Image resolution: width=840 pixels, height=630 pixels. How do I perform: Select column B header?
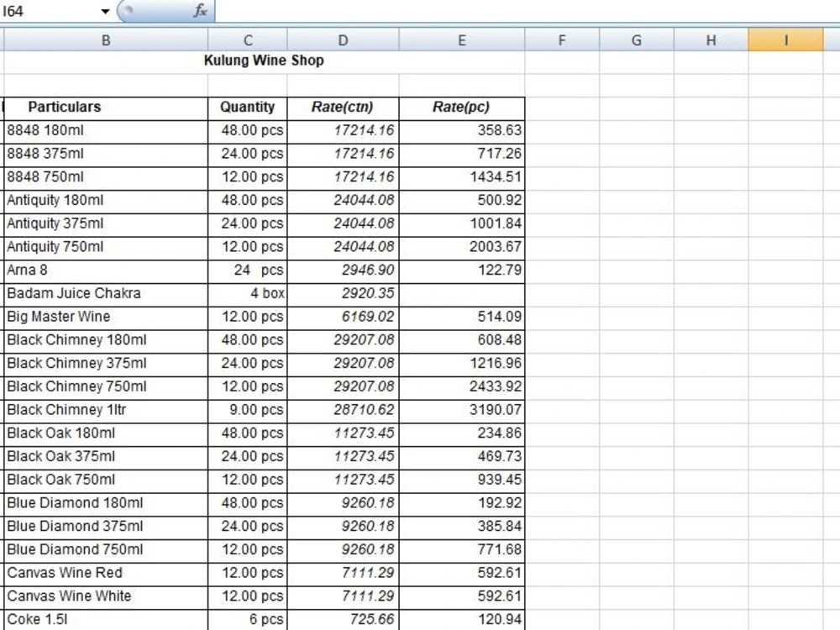[x=106, y=40]
